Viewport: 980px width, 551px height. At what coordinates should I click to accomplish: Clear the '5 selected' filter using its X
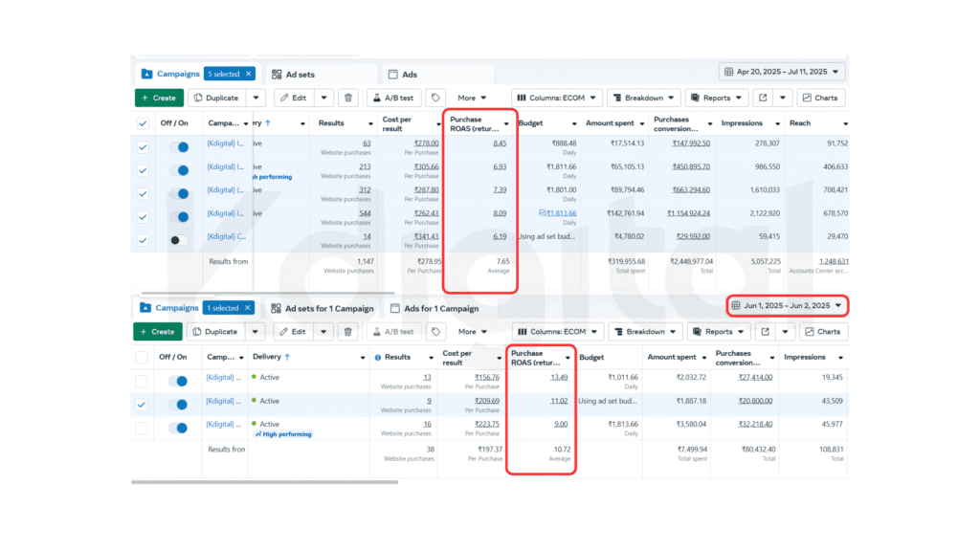(249, 74)
